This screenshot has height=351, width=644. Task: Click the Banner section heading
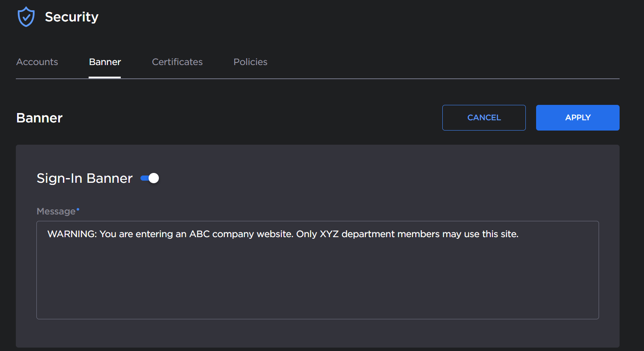pyautogui.click(x=39, y=118)
